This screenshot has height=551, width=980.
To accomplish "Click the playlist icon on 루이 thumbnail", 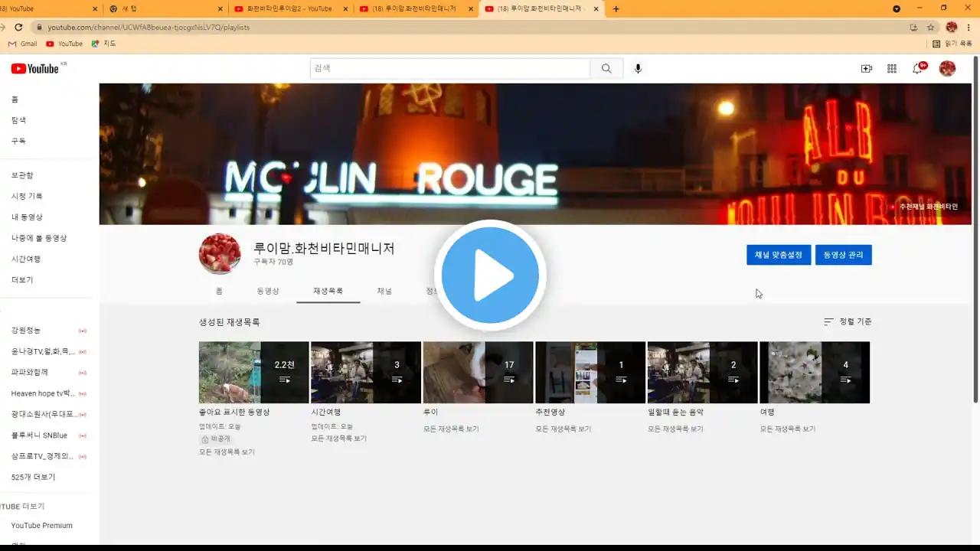I will coord(509,380).
